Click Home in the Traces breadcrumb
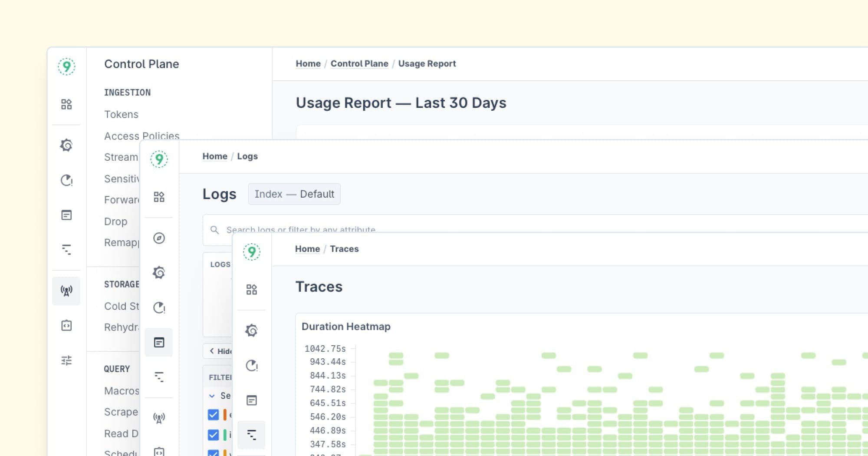 pos(307,249)
